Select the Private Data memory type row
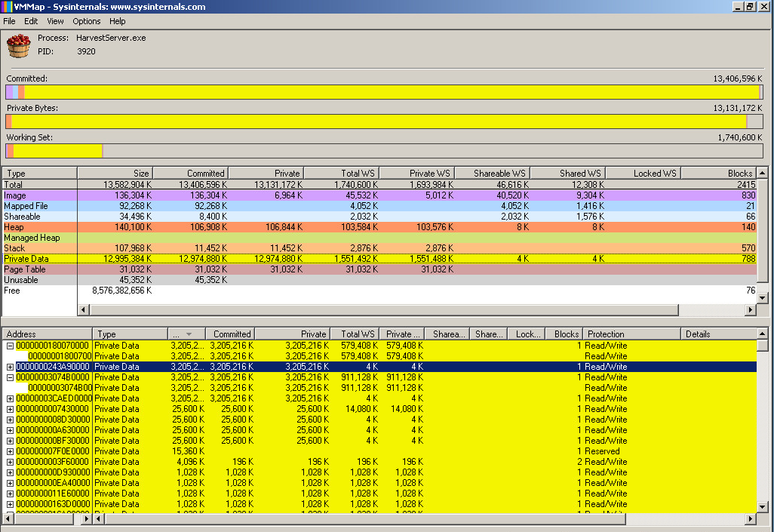 coord(379,259)
